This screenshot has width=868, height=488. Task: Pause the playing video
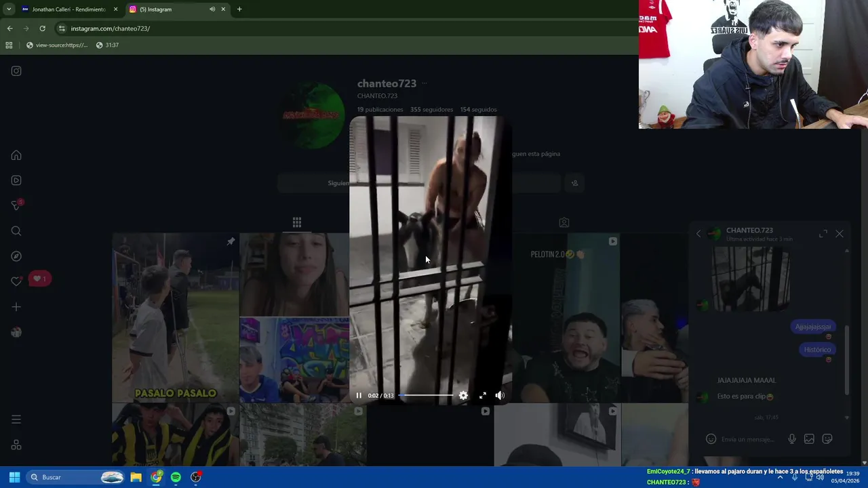point(359,395)
